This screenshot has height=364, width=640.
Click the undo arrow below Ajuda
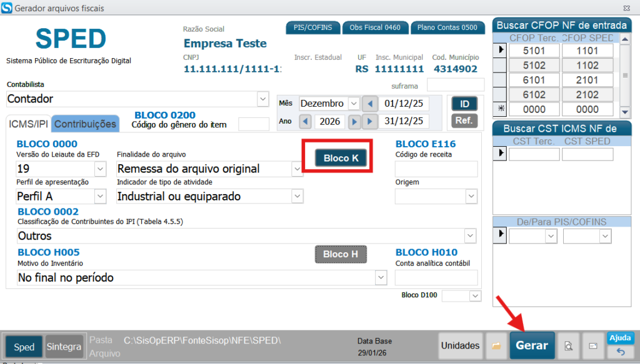(621, 352)
